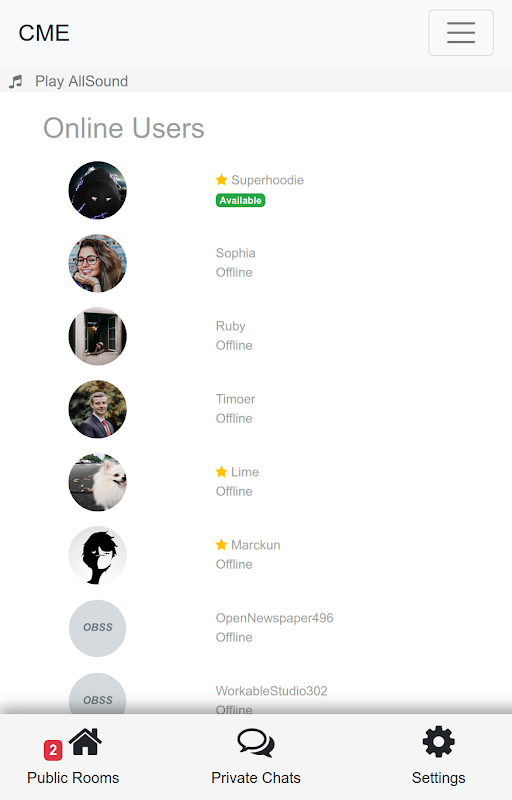This screenshot has height=800, width=512.
Task: Open the Settings gear icon
Action: [x=439, y=742]
